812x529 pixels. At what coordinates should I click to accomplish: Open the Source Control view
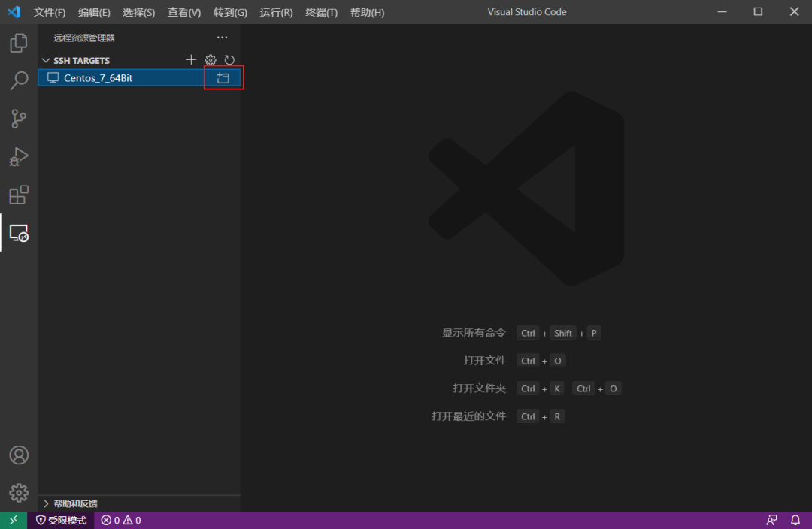coord(19,119)
